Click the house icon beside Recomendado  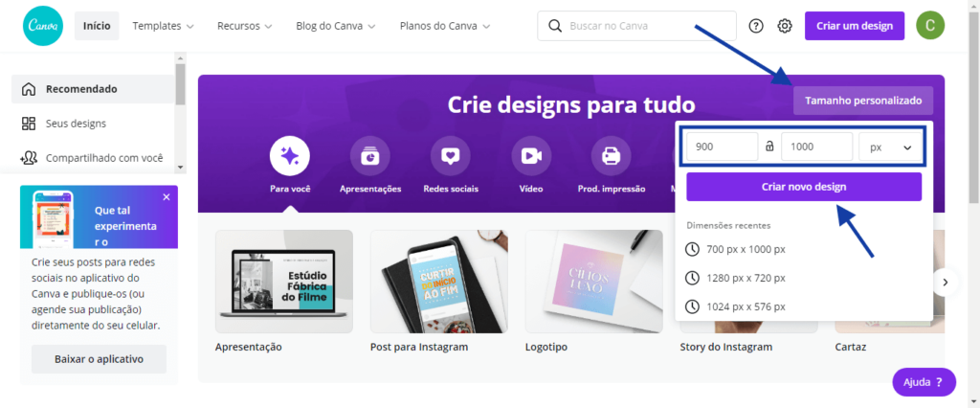28,89
